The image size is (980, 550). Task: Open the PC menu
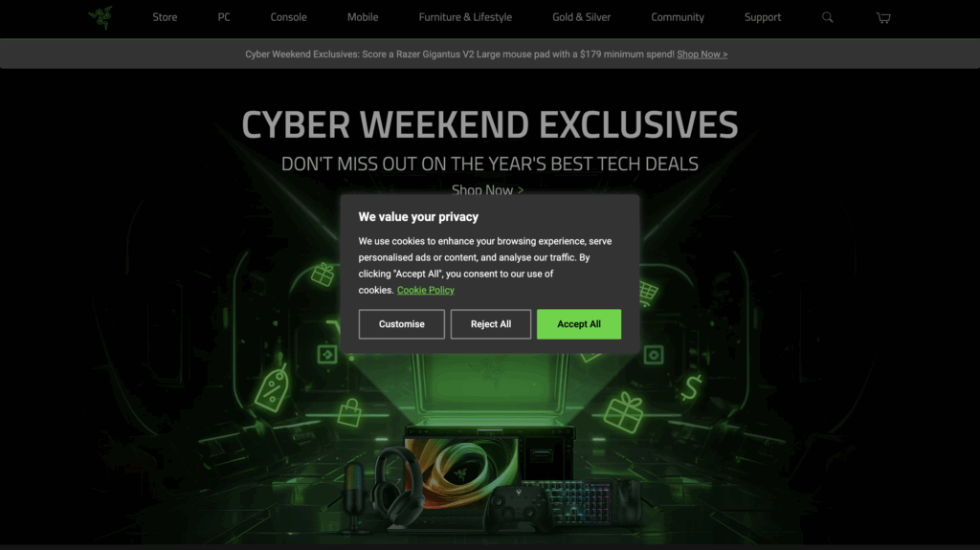pyautogui.click(x=224, y=17)
